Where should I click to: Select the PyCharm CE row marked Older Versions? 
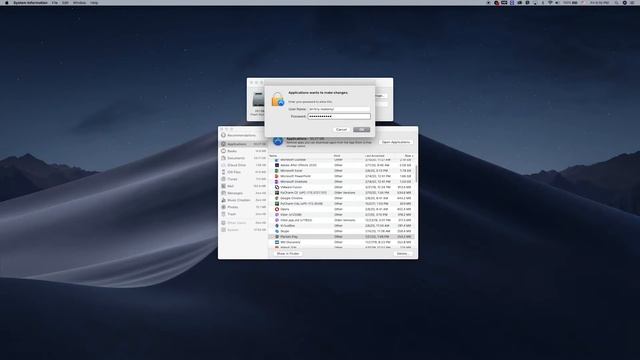341,193
